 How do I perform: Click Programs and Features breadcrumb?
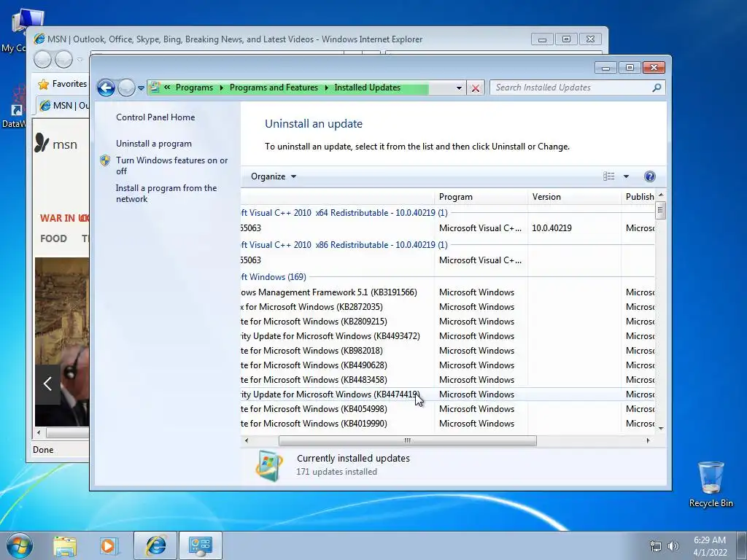(274, 87)
